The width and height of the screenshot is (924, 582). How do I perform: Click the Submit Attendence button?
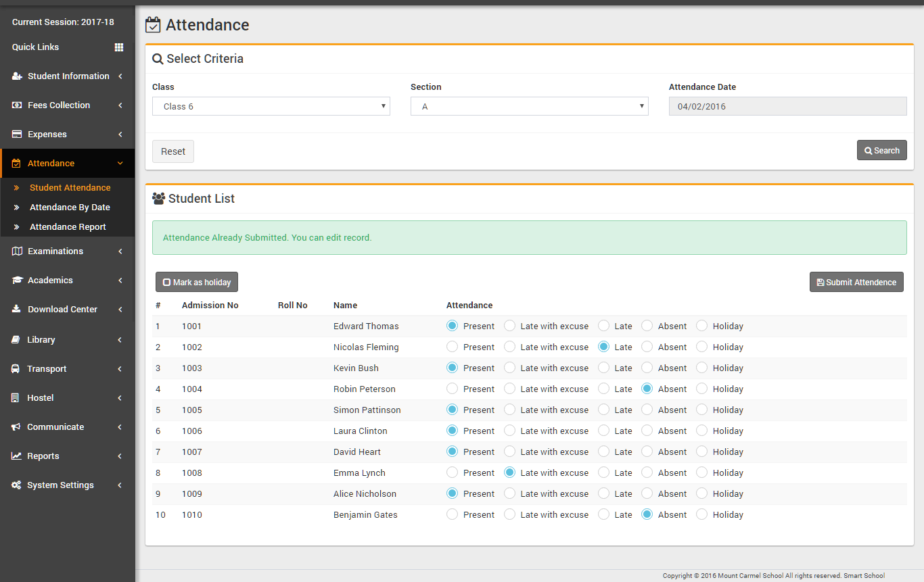(856, 282)
